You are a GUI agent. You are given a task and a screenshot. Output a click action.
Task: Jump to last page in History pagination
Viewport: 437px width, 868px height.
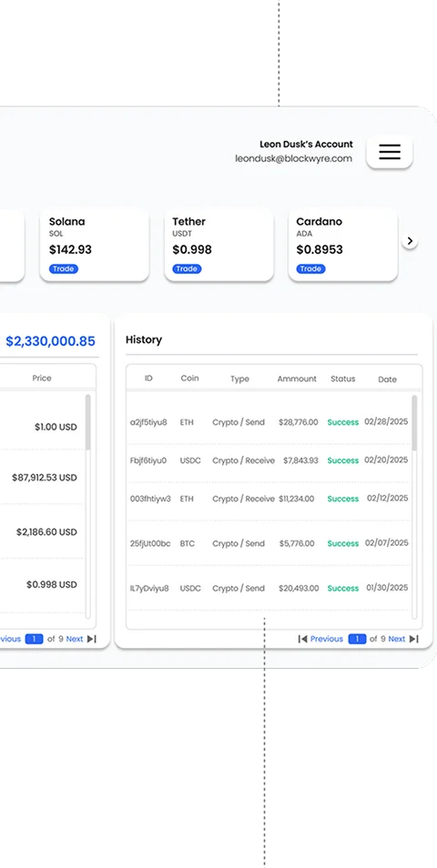pos(414,639)
